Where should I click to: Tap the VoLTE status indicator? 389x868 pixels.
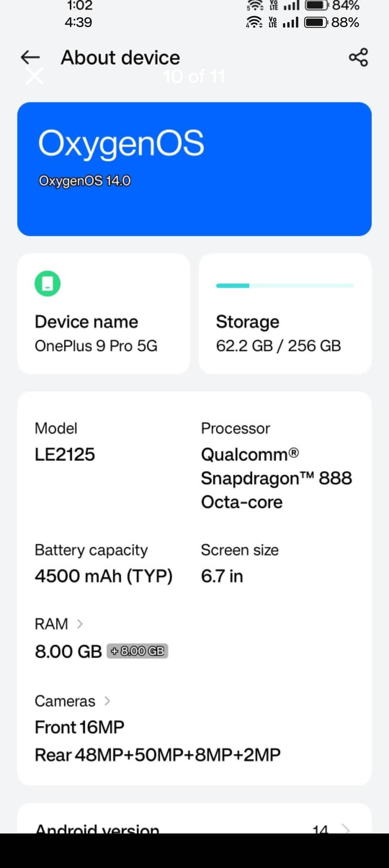(x=273, y=22)
